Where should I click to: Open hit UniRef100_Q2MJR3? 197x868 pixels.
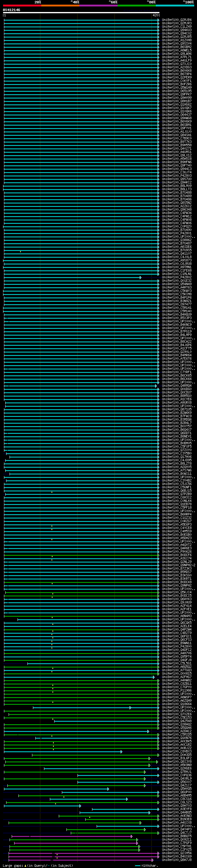click(x=177, y=23)
